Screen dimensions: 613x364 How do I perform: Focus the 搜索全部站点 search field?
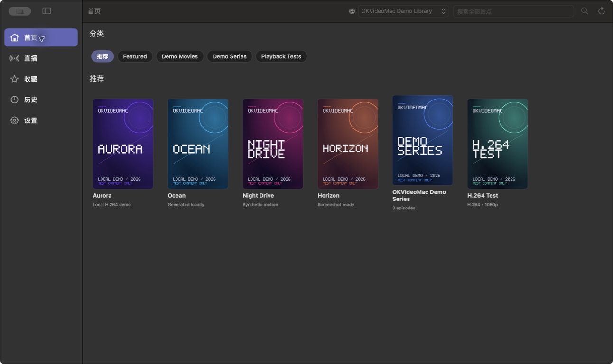(x=513, y=11)
